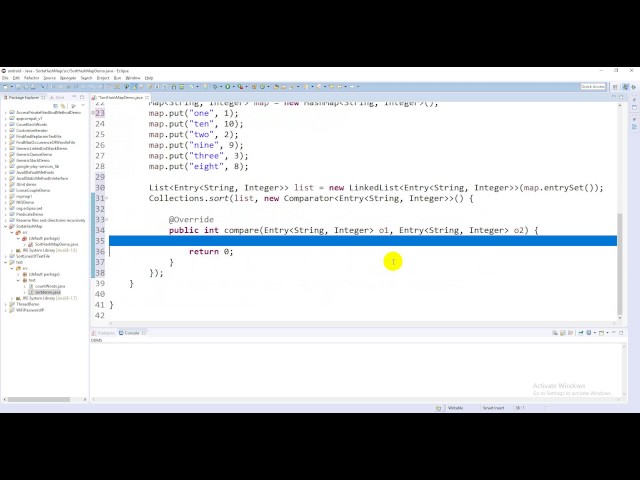Select the NIODemo project
The width and height of the screenshot is (640, 480).
click(25, 202)
